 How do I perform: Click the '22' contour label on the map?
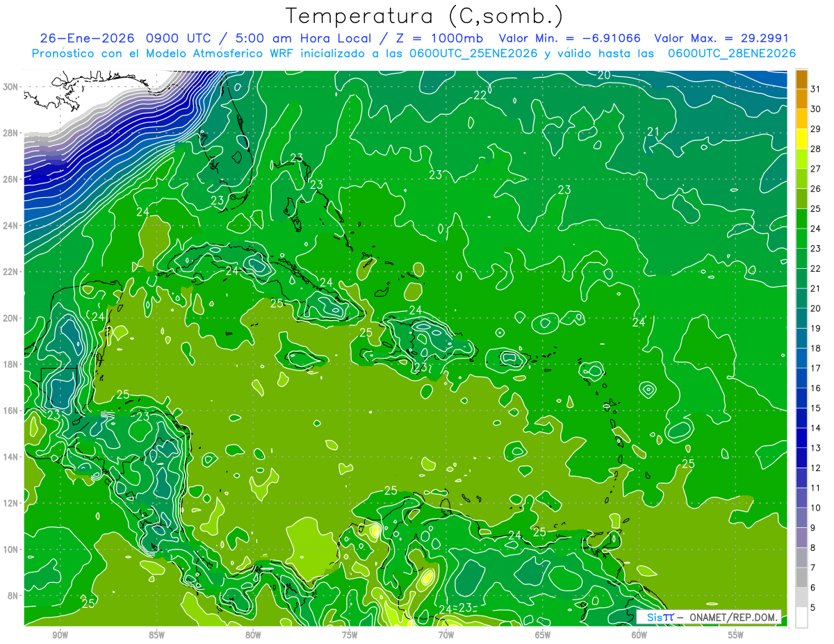480,96
